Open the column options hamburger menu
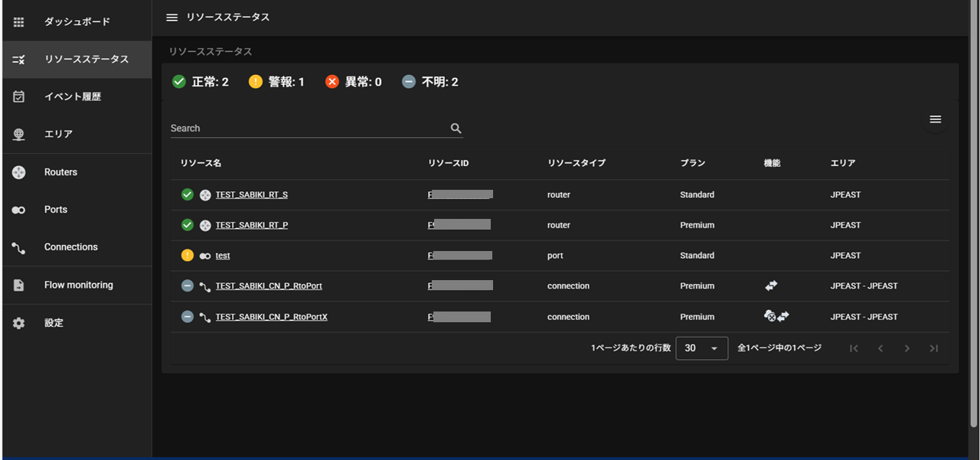The height and width of the screenshot is (460, 980). tap(935, 119)
